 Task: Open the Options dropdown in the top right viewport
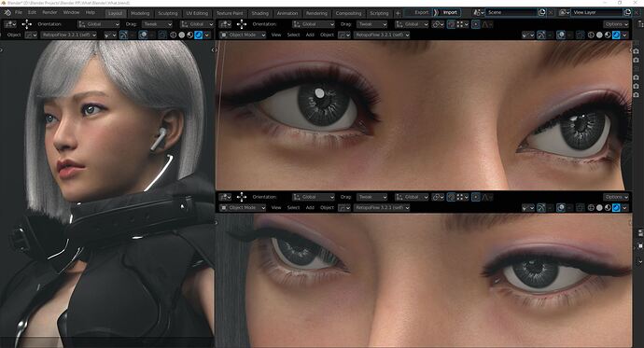tap(616, 24)
